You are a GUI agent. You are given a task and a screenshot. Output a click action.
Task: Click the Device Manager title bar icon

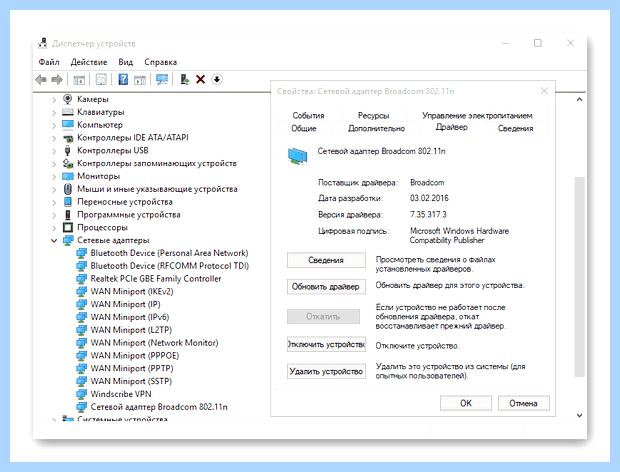42,43
